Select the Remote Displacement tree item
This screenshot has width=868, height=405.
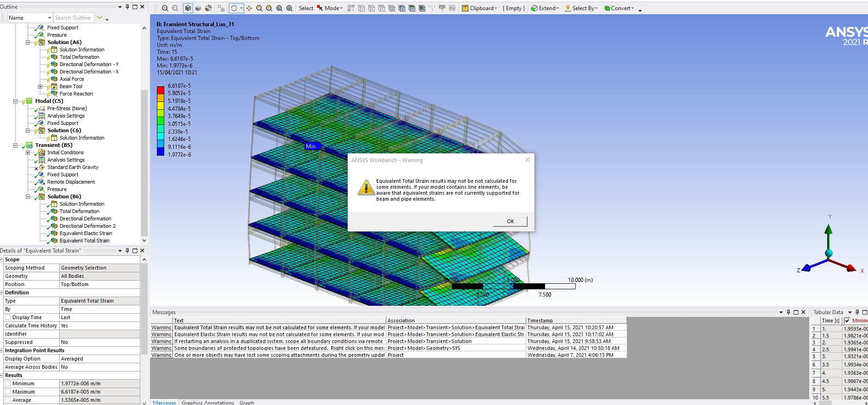[71, 182]
